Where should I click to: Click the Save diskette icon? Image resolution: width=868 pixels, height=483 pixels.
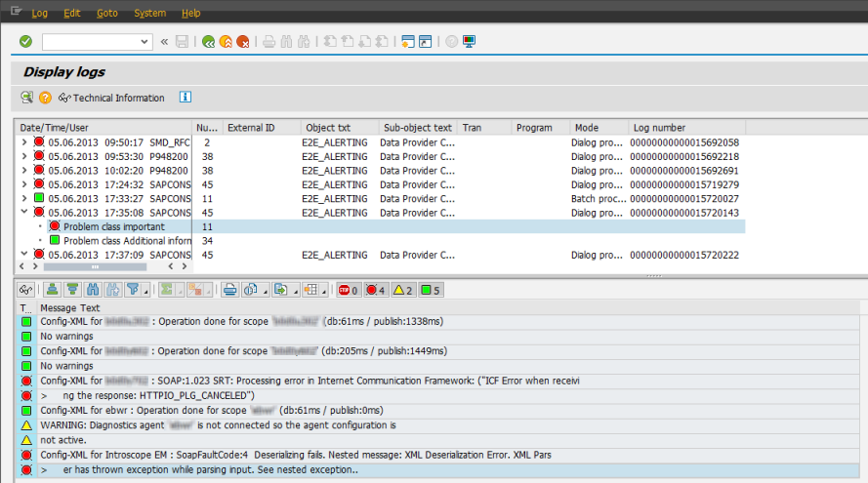coord(182,42)
